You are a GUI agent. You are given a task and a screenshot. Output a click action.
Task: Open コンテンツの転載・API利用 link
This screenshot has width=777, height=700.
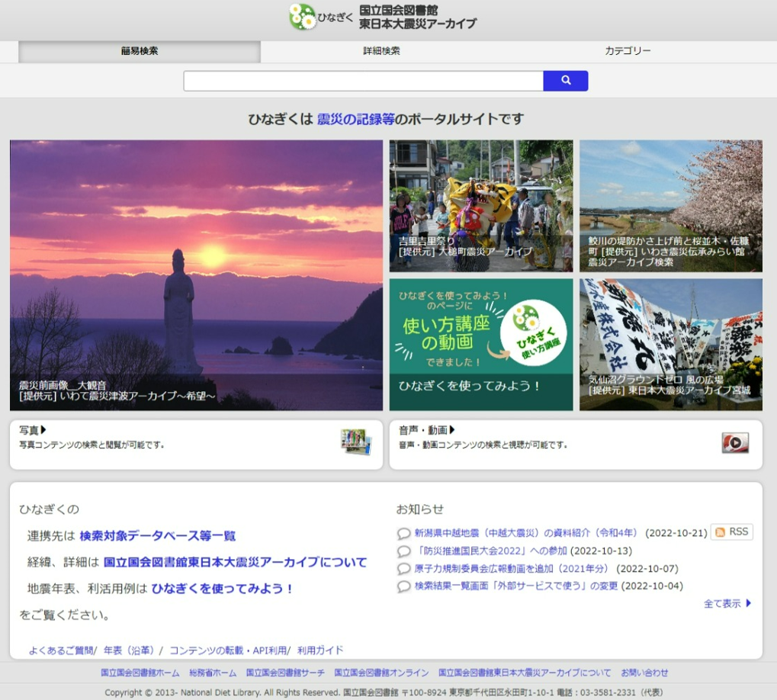point(228,650)
